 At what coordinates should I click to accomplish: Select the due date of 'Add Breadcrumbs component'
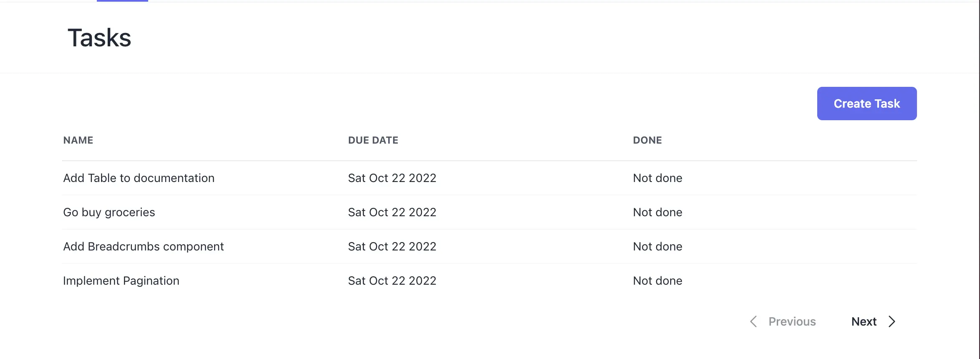[x=392, y=247]
